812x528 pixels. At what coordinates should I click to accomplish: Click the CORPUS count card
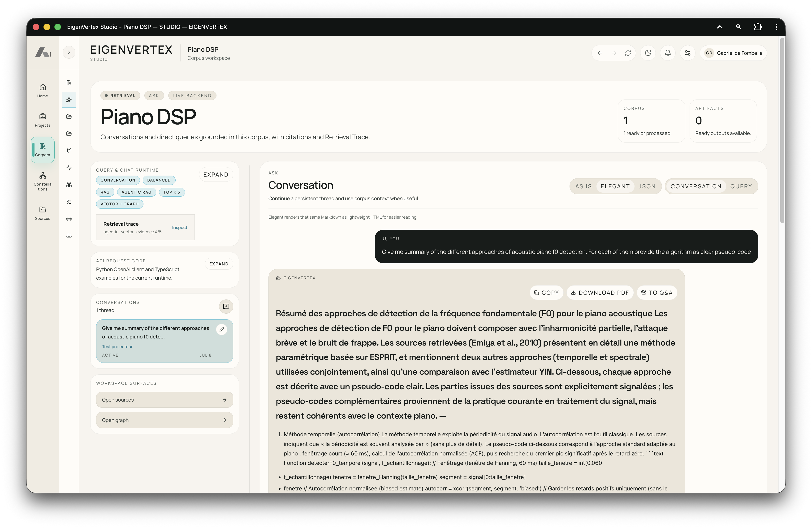pyautogui.click(x=651, y=121)
